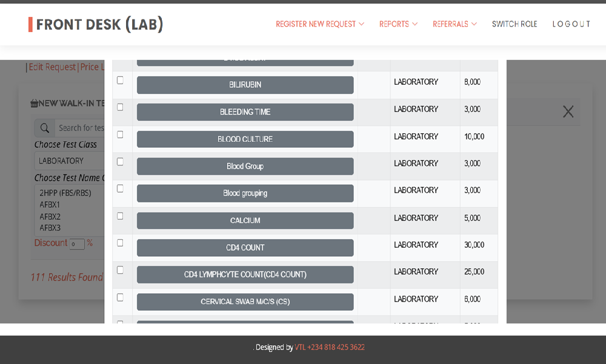
Task: Click the VTL phone link in footer
Action: coord(330,348)
